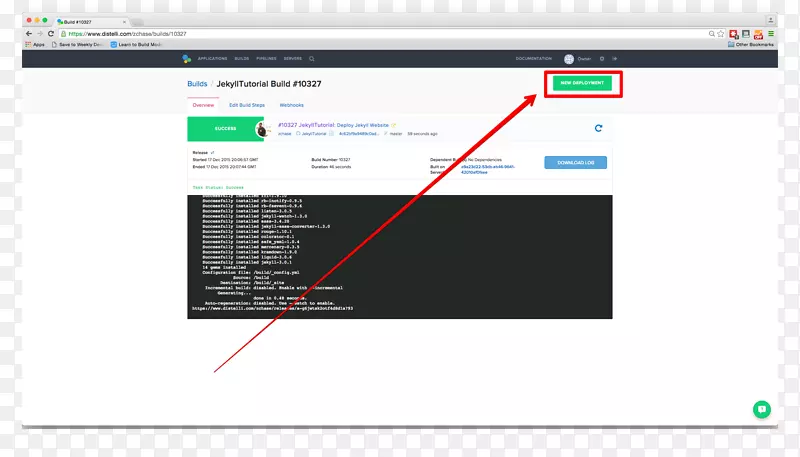Click the master branch label
This screenshot has width=800, height=457.
pos(396,134)
